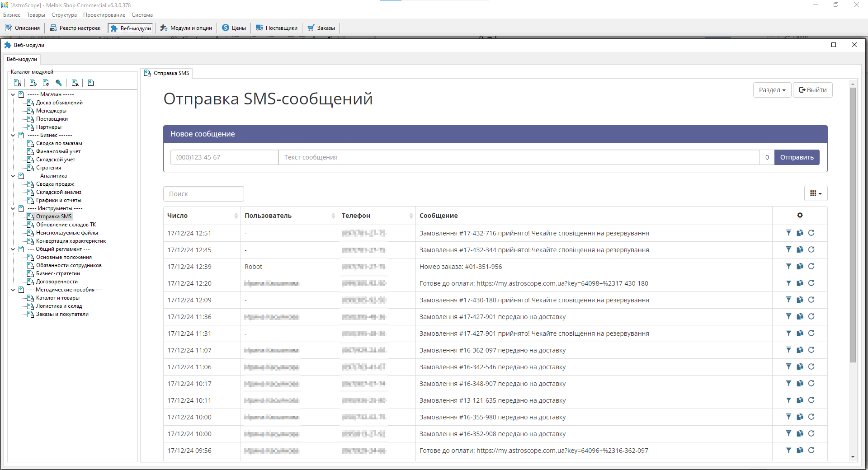This screenshot has width=868, height=470.
Task: Collapse the Магазин tree group
Action: tap(13, 94)
